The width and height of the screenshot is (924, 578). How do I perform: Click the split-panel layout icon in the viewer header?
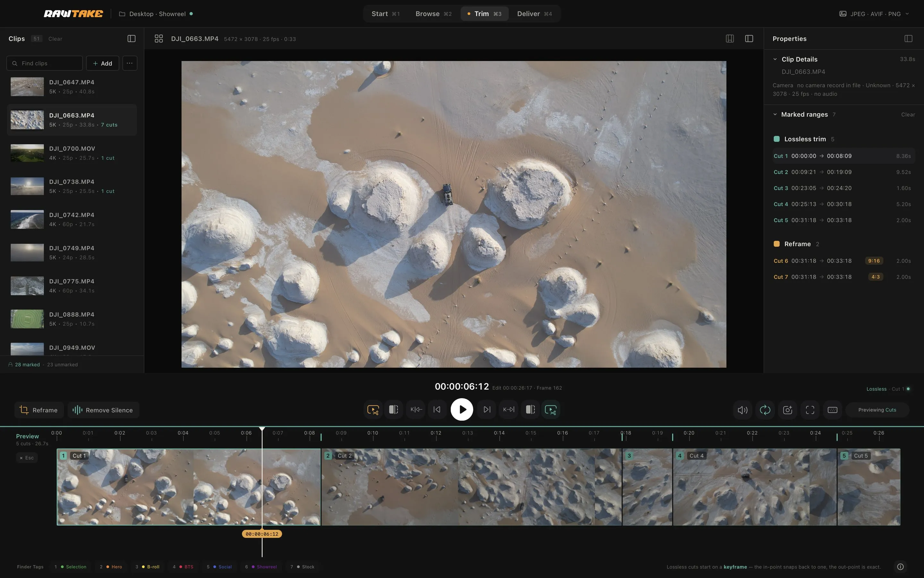pos(749,39)
